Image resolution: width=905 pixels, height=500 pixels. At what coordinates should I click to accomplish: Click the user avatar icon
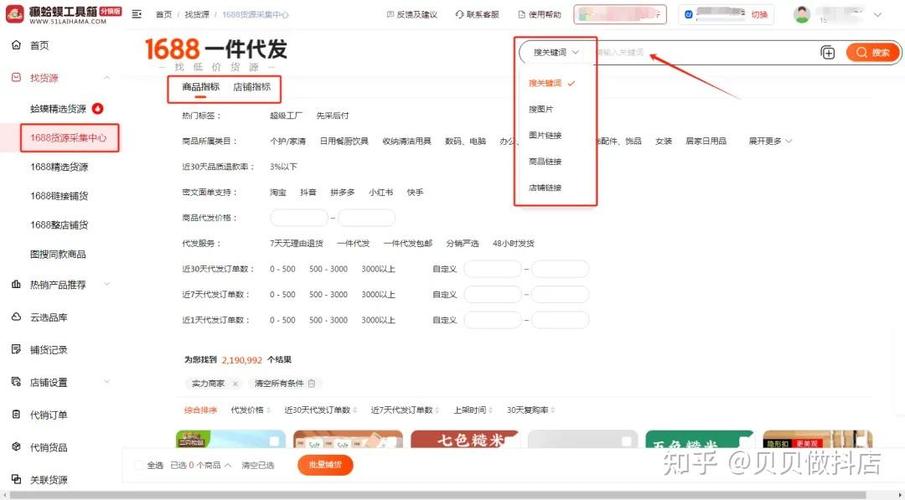(802, 15)
